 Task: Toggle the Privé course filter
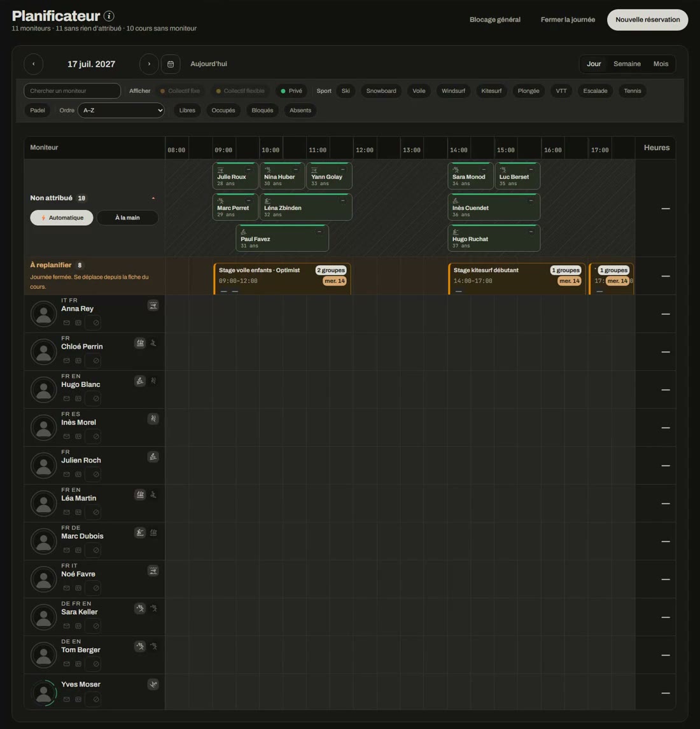tap(291, 91)
